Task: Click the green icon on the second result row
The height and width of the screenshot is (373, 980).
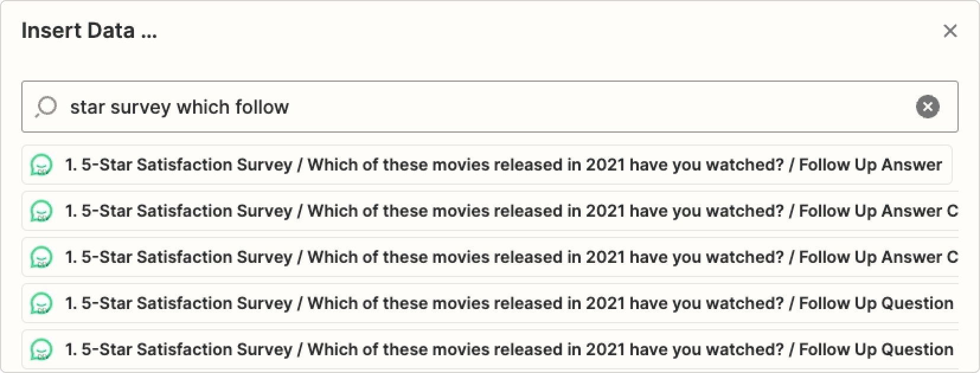Action: coord(41,211)
